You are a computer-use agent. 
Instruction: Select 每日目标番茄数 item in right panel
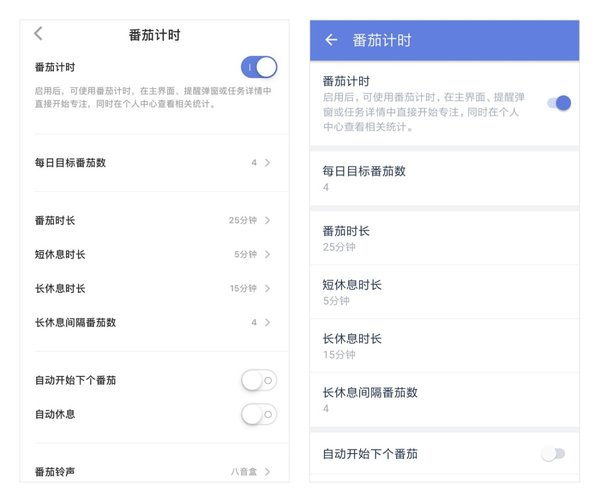[x=444, y=178]
